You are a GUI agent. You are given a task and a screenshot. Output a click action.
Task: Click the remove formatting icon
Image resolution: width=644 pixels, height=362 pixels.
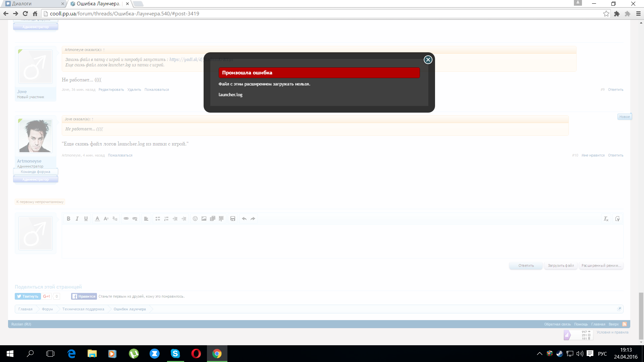(606, 219)
